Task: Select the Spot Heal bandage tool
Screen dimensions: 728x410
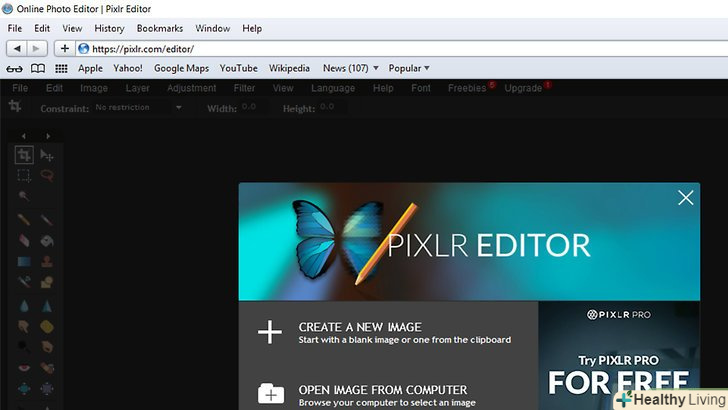Action: (46, 368)
